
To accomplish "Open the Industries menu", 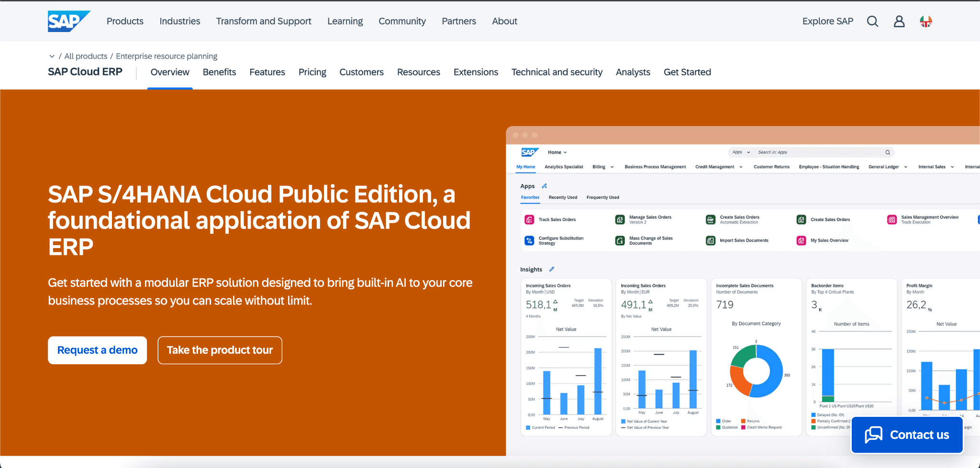I will (180, 21).
